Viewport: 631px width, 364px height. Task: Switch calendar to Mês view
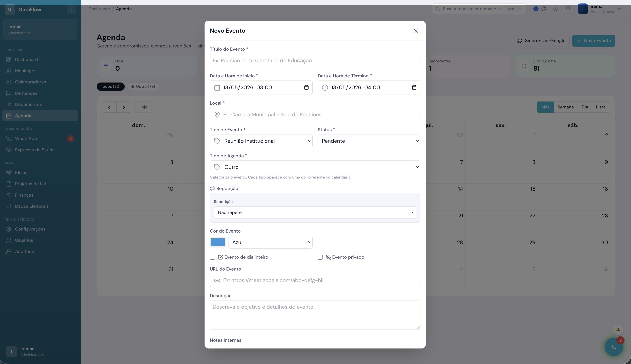[545, 107]
